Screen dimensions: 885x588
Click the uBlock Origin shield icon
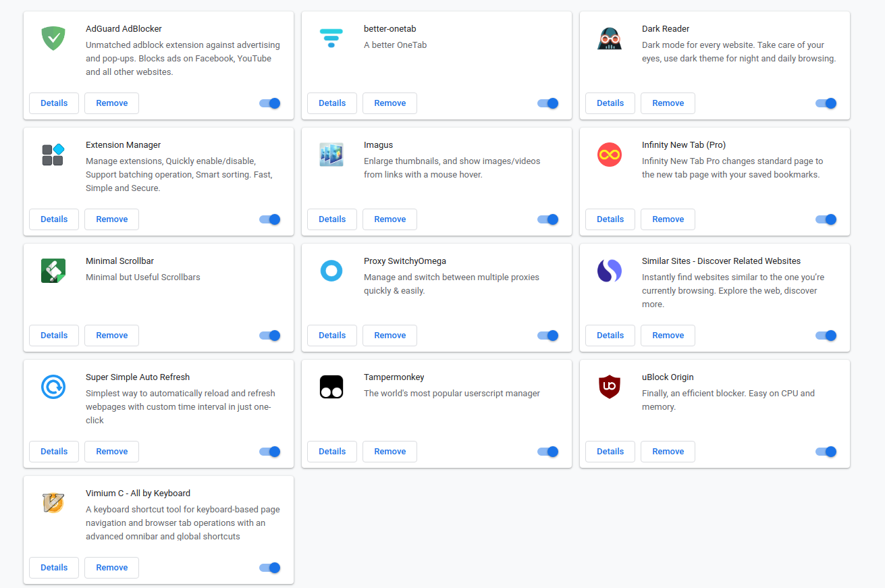click(610, 387)
